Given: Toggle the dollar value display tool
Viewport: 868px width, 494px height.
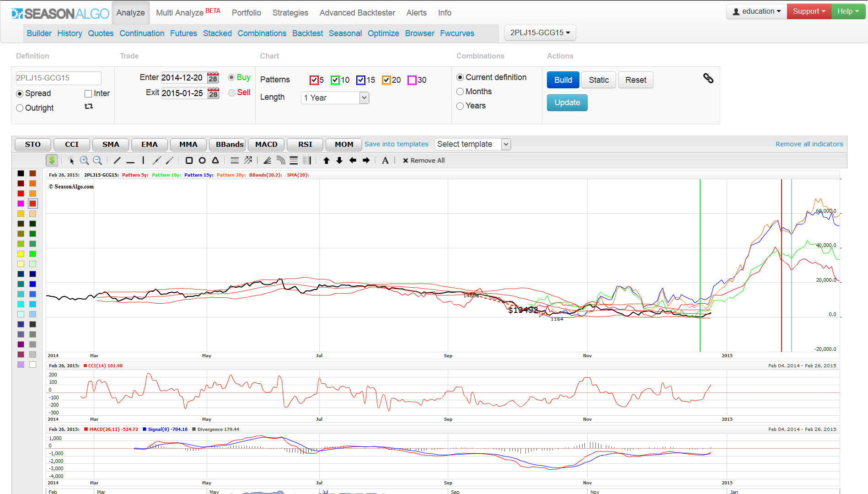Looking at the screenshot, I should [x=52, y=160].
